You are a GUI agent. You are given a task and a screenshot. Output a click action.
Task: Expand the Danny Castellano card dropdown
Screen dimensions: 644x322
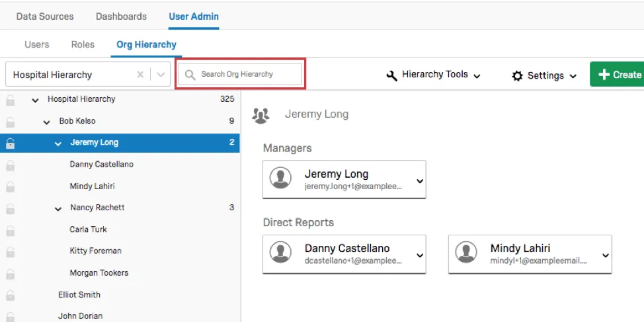point(419,255)
